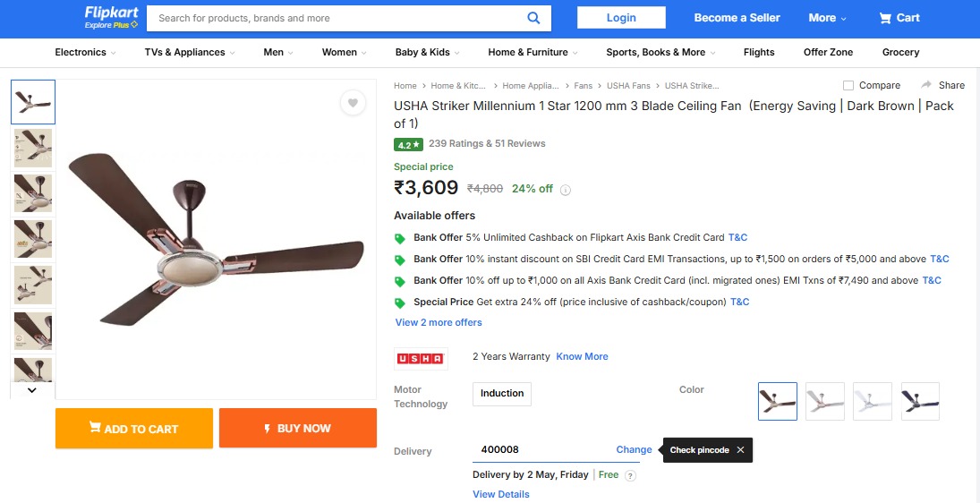The height and width of the screenshot is (503, 980).
Task: Choose the white fan color swatch
Action: tap(872, 401)
